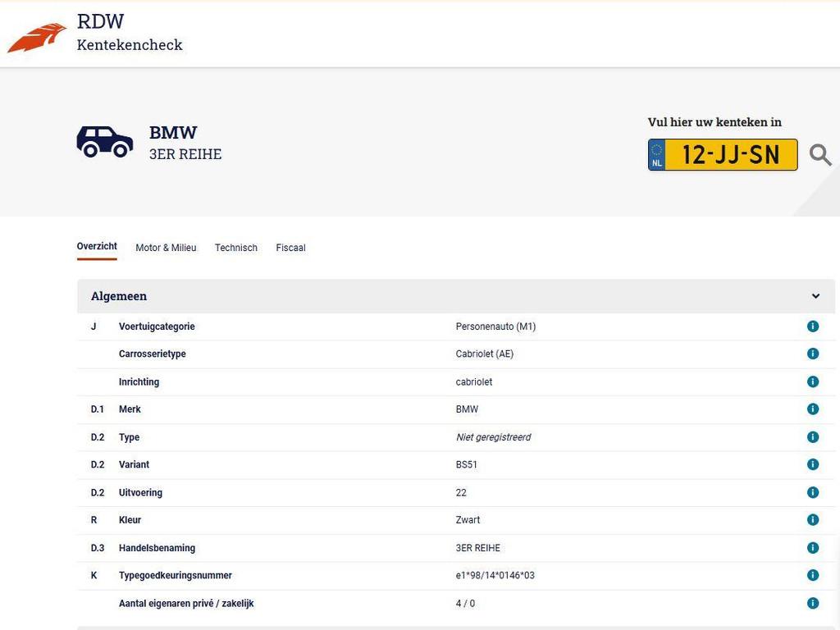Click the Carrosserietype label

tap(152, 354)
